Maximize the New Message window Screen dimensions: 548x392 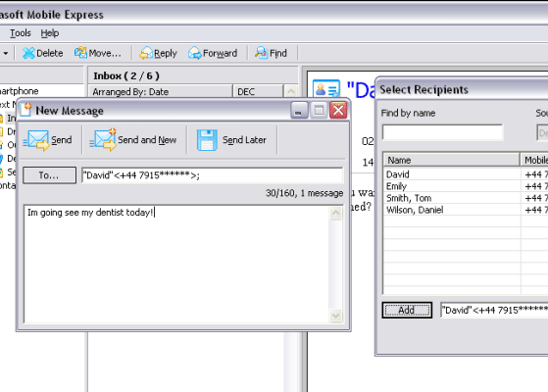click(319, 111)
